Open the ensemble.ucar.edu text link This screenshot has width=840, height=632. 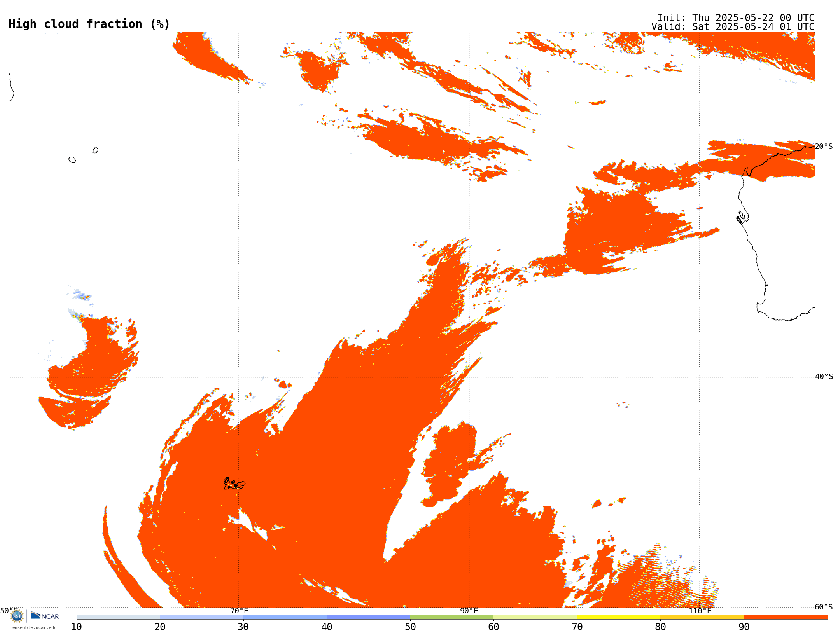tap(35, 627)
